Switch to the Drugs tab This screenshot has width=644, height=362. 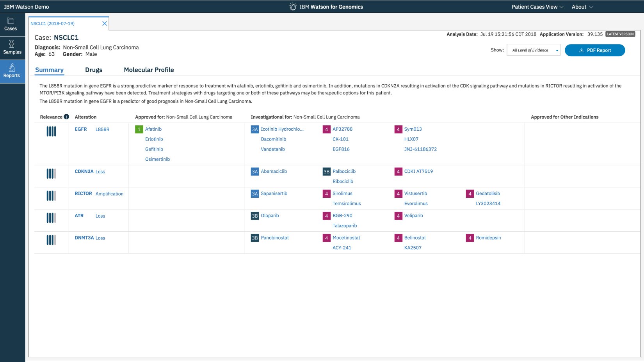(94, 70)
